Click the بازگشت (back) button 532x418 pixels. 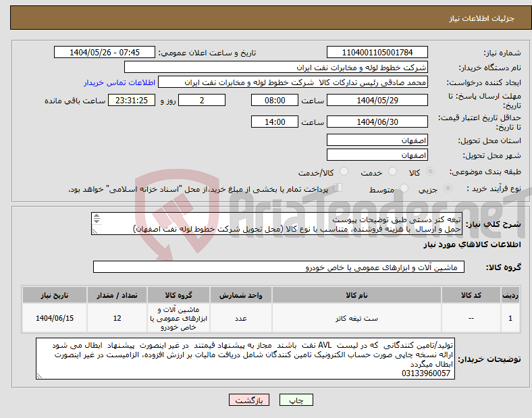pyautogui.click(x=249, y=400)
